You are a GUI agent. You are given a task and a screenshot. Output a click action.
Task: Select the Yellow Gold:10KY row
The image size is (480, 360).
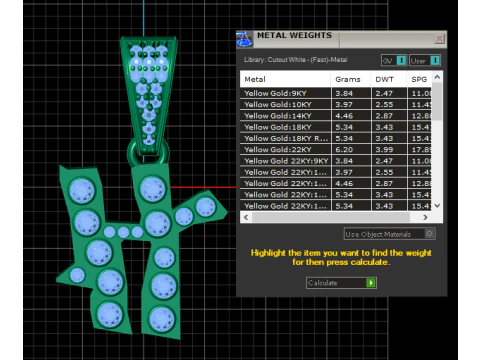tap(336, 105)
